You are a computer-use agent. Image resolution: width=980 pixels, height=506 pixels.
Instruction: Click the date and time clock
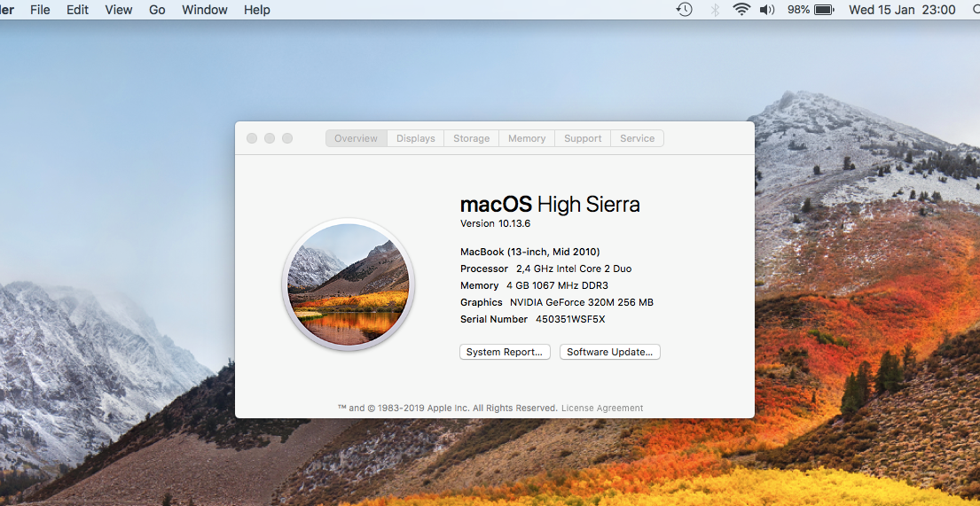coord(902,10)
